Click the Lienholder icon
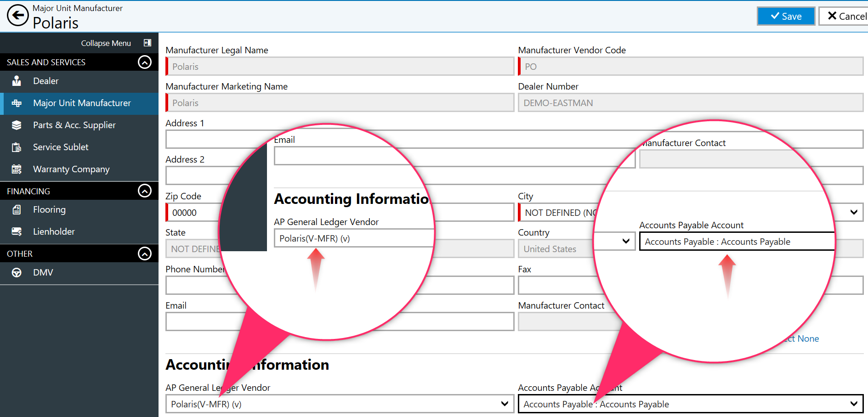 [17, 231]
